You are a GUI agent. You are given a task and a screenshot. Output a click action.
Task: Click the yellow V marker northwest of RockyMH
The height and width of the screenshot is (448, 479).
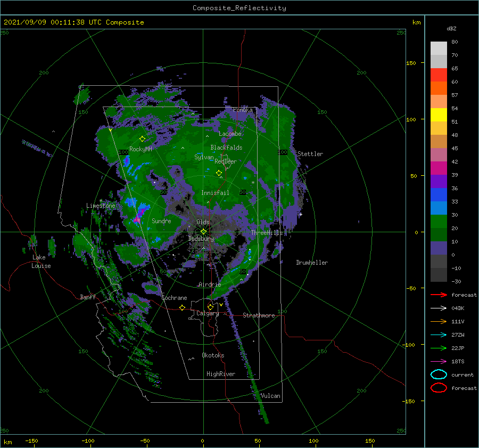pos(110,130)
